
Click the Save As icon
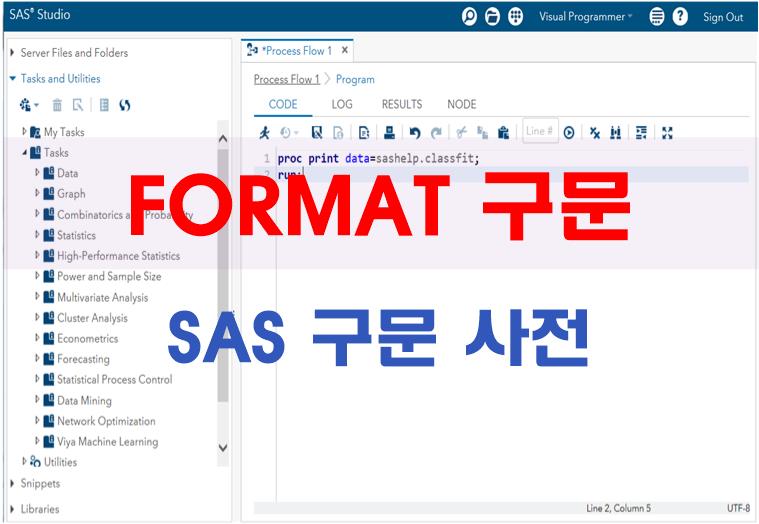pos(338,132)
